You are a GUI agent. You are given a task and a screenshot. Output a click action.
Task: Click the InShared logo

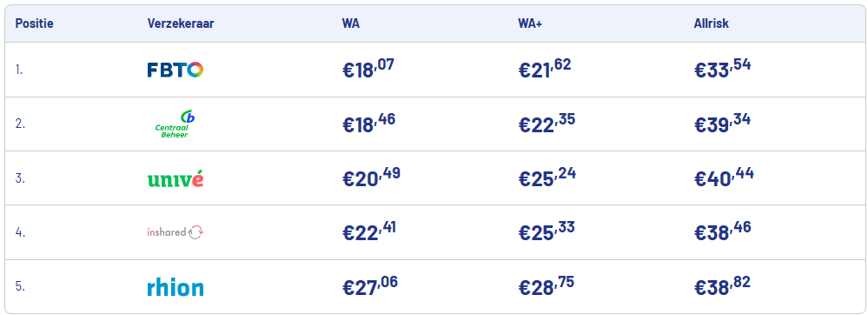click(175, 232)
